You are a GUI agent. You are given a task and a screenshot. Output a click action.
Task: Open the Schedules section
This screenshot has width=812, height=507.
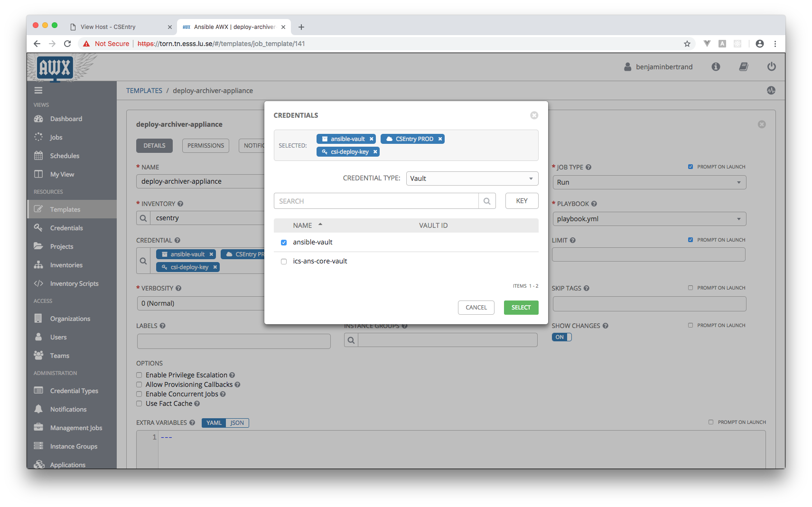(65, 155)
